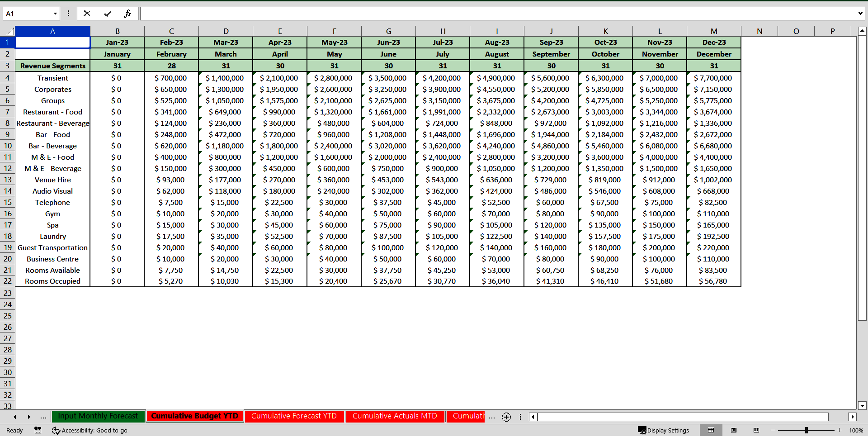Click the $ 56,780 cell
The height and width of the screenshot is (437, 868).
tap(714, 281)
